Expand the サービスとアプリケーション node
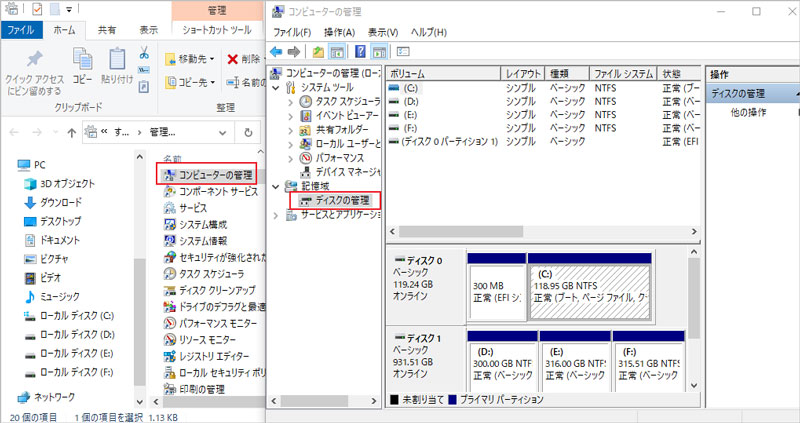800x423 pixels. click(x=276, y=215)
